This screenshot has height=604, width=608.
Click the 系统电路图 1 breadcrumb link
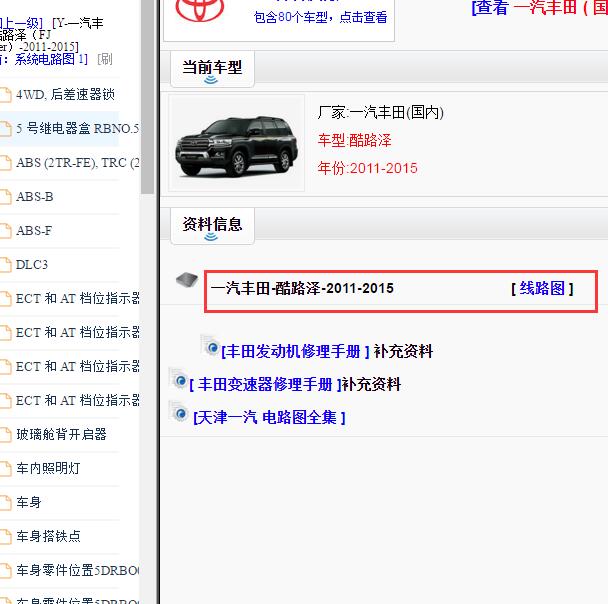(50, 59)
